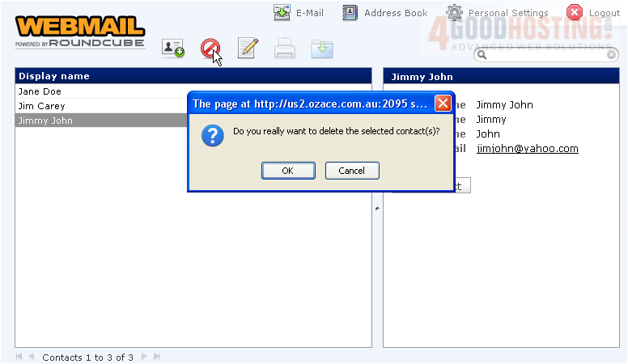Viewport: 628px width, 364px height.
Task: Click the print contact icon
Action: (285, 49)
